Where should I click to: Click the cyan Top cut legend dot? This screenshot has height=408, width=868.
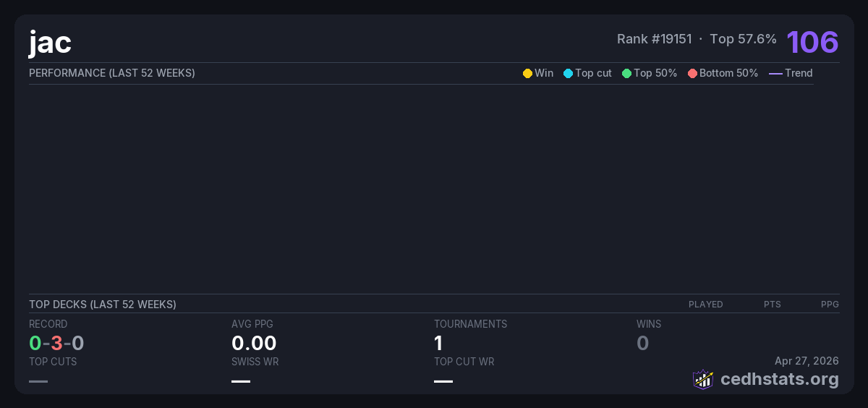pyautogui.click(x=568, y=73)
